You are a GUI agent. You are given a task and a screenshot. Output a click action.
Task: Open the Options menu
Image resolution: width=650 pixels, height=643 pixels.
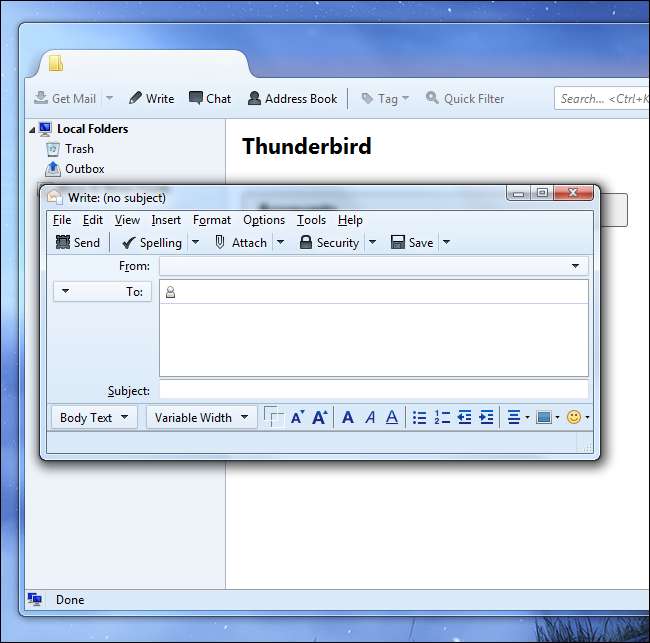[264, 220]
